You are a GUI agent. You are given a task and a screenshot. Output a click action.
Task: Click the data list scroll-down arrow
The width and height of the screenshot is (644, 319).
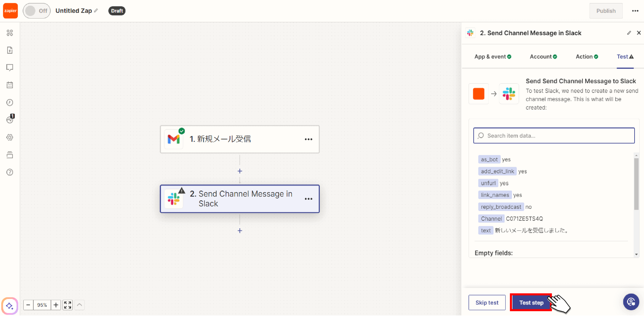(x=636, y=255)
